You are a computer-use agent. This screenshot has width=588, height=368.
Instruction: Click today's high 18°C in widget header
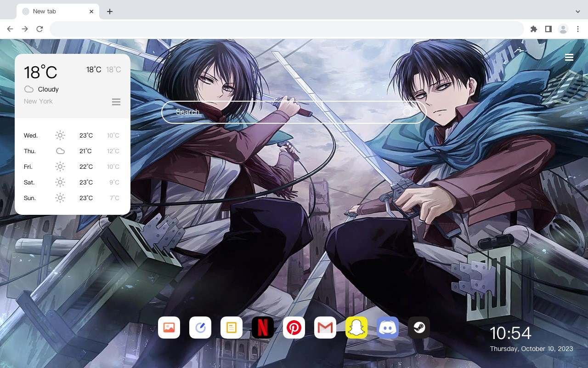94,69
